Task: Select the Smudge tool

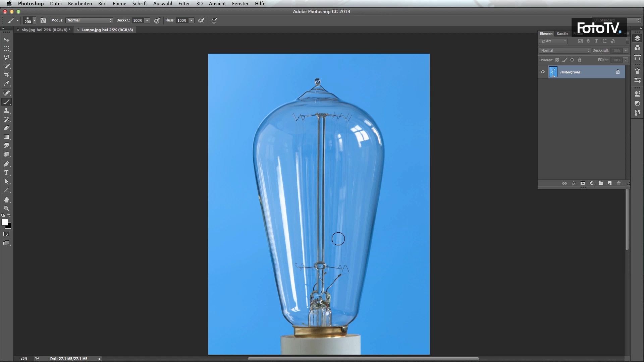Action: point(6,146)
